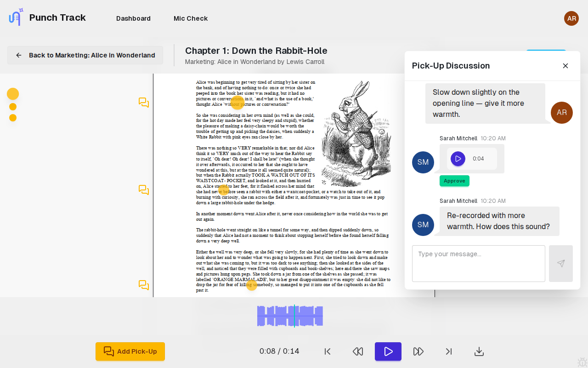
Task: Rewind the audio playback
Action: [358, 351]
